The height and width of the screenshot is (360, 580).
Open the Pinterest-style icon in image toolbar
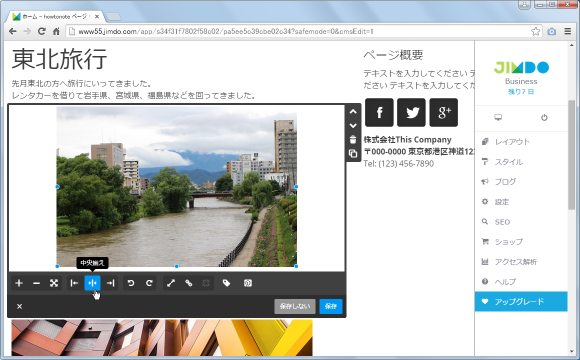248,283
